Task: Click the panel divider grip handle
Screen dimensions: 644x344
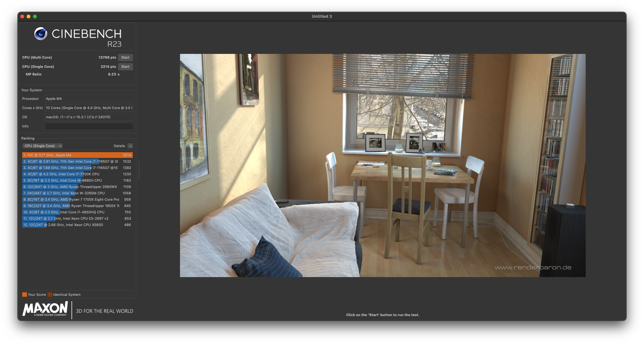Action: click(139, 171)
